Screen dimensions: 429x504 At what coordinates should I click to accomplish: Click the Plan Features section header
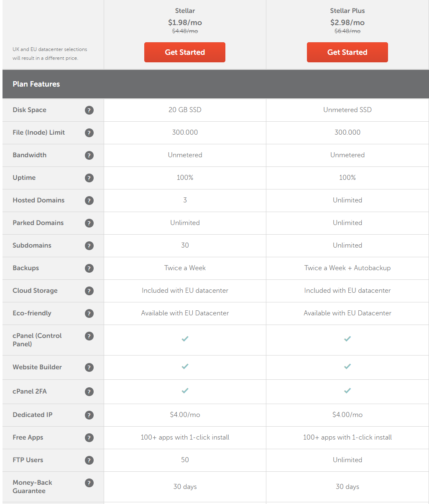tap(36, 84)
